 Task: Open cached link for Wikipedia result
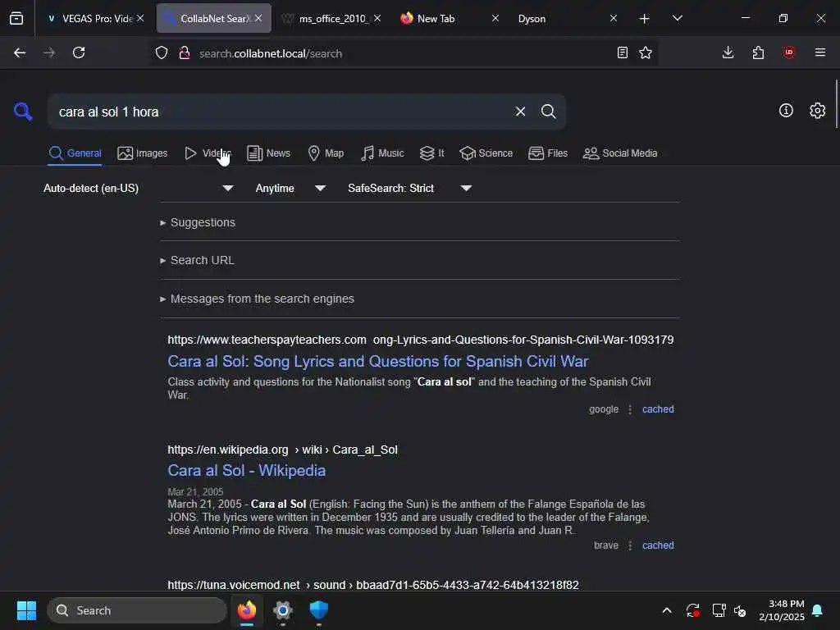658,546
